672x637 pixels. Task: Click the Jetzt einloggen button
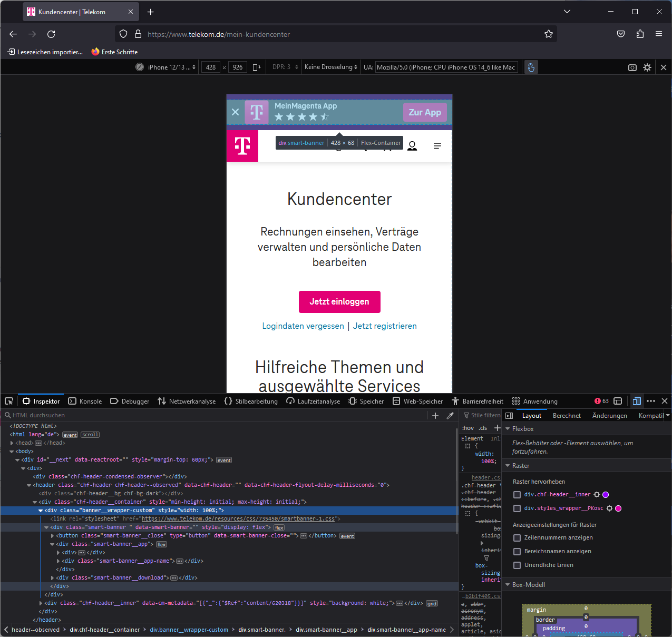click(x=339, y=301)
